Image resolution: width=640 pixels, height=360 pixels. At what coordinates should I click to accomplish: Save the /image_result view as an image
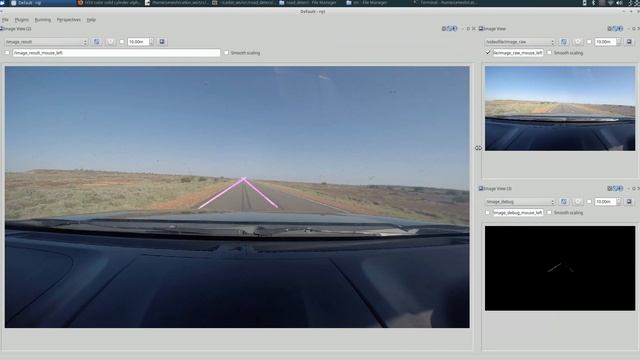tap(162, 42)
